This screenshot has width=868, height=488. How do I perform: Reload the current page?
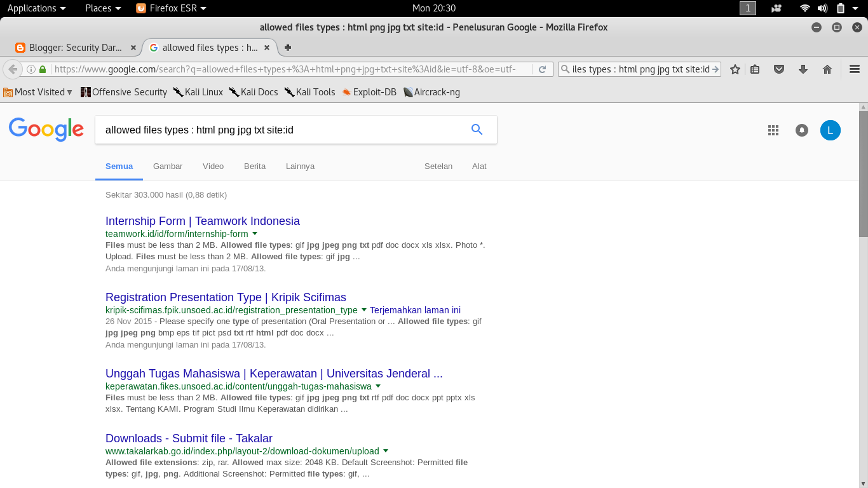[x=541, y=69]
